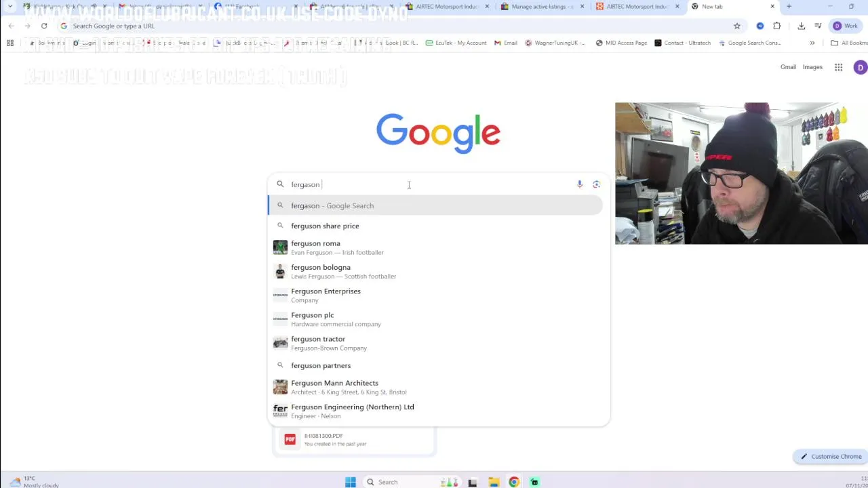Viewport: 868px width, 488px height.
Task: Switch to Manage active listings tab
Action: [542, 7]
